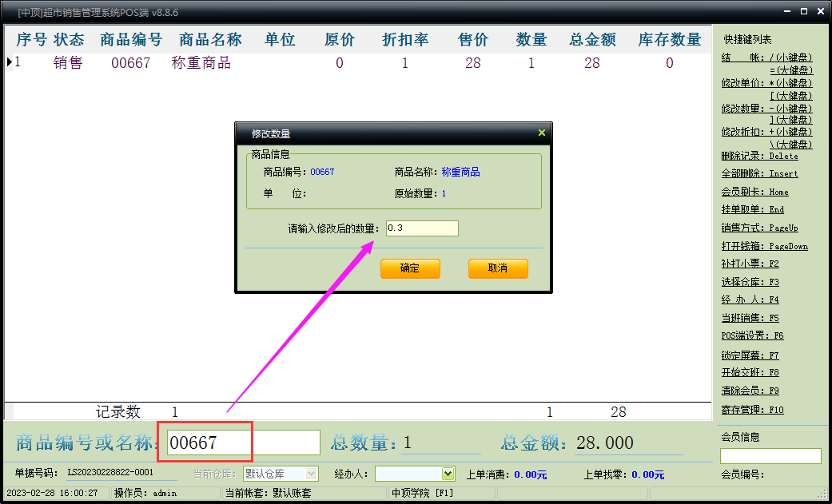Click 中顶学院 [F1] in status bar
This screenshot has height=504, width=832.
[422, 494]
